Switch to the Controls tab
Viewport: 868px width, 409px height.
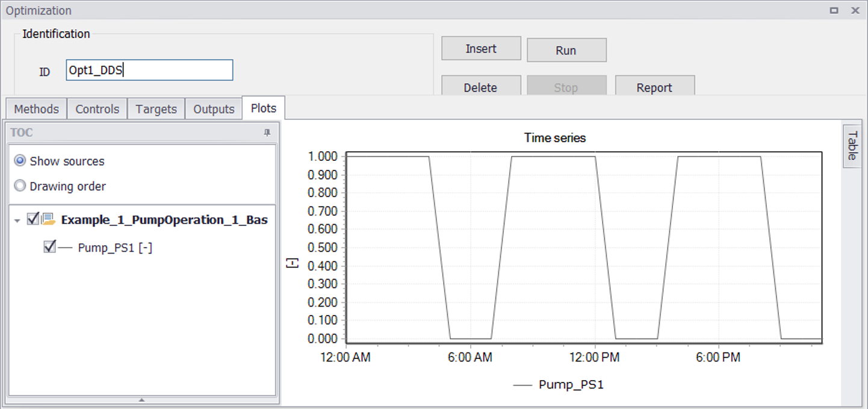pyautogui.click(x=97, y=109)
